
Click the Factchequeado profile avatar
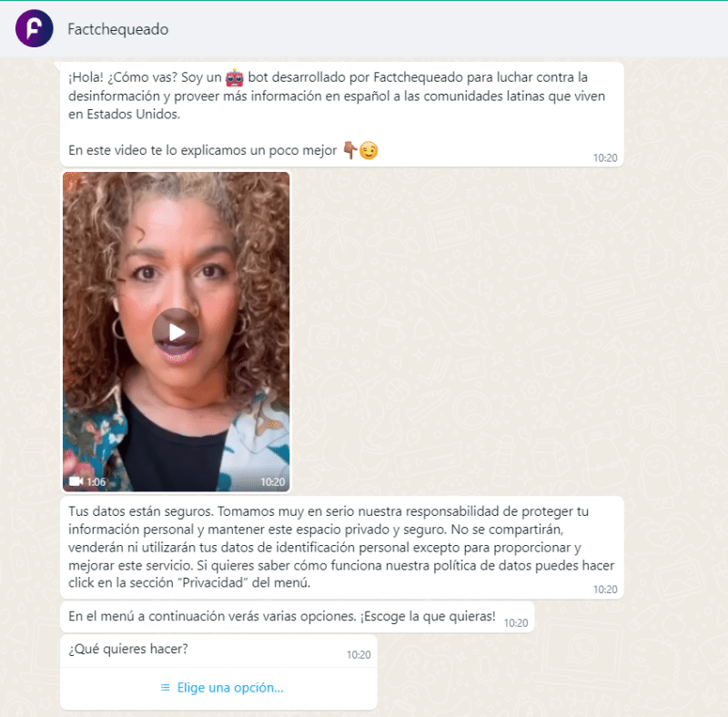pyautogui.click(x=34, y=29)
